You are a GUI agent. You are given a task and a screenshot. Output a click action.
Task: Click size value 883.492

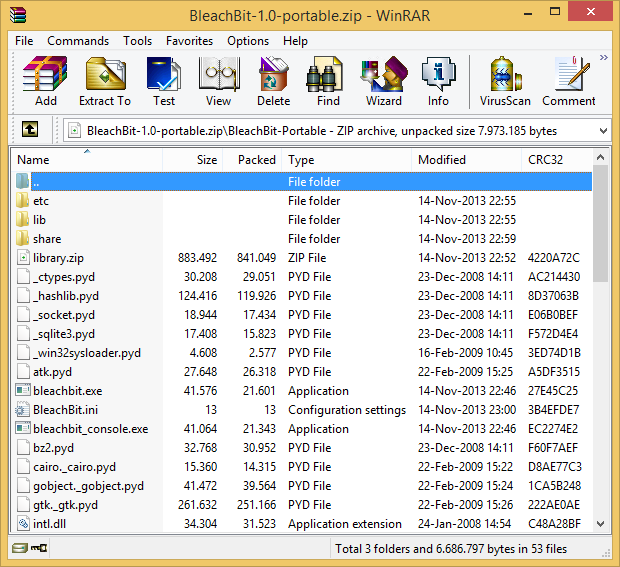click(197, 258)
